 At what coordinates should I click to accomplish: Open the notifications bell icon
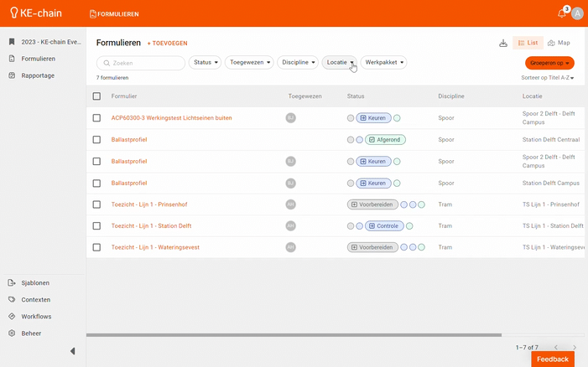(x=561, y=13)
